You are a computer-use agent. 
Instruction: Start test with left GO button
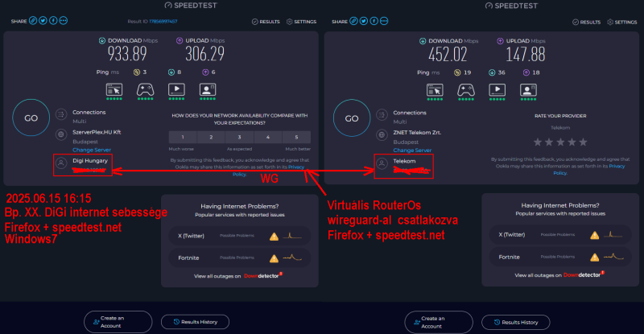[31, 118]
